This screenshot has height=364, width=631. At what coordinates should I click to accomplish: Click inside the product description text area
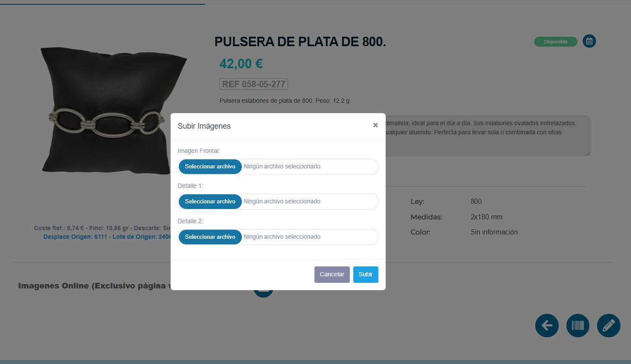(488, 136)
